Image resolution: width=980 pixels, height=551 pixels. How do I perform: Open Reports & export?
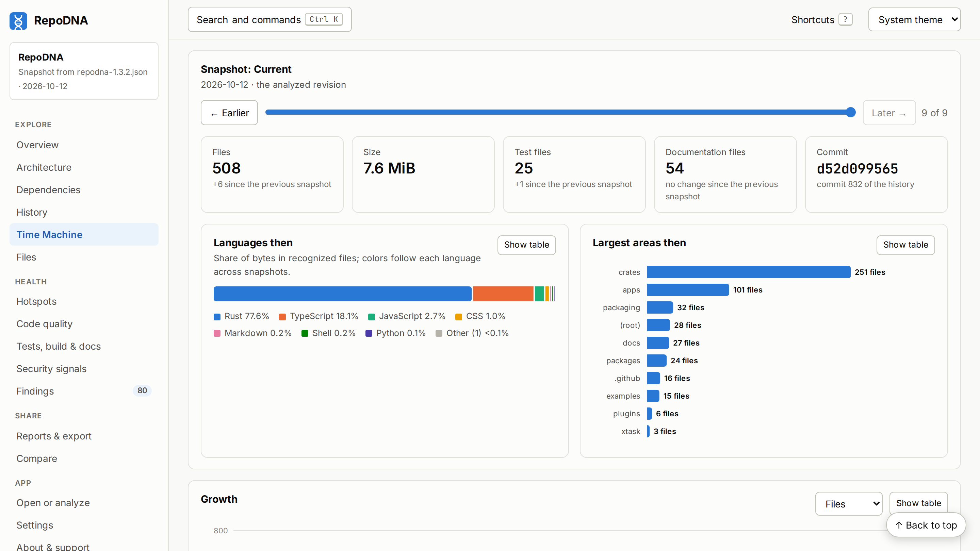pyautogui.click(x=84, y=436)
